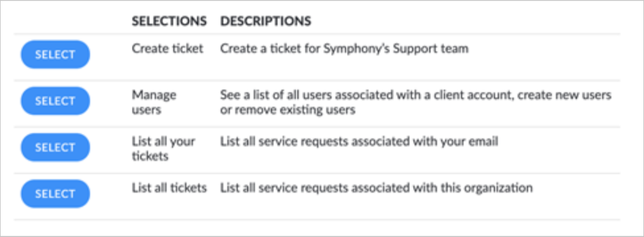Viewport: 644px width, 237px height.
Task: Click description about Symphony's Support team
Action: coord(344,48)
